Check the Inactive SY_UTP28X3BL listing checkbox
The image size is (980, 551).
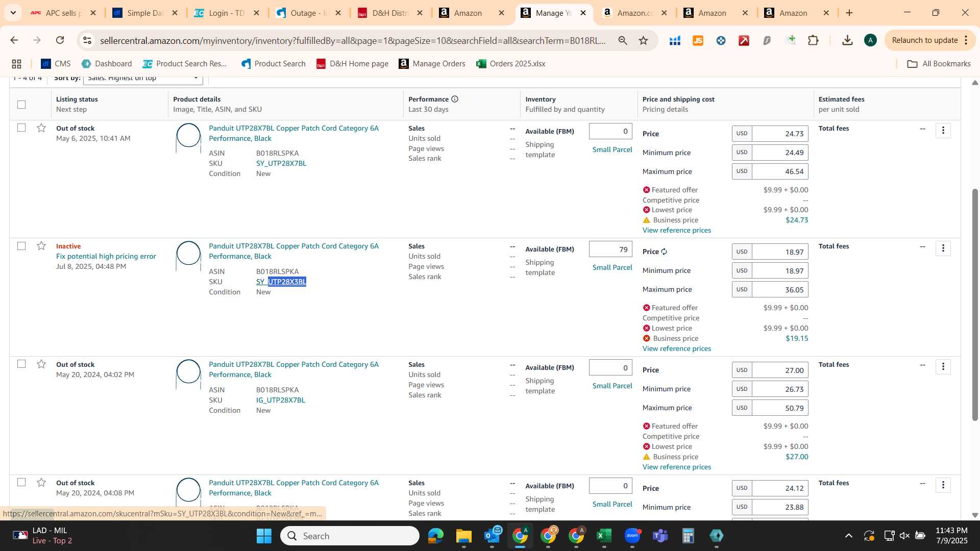pyautogui.click(x=21, y=246)
